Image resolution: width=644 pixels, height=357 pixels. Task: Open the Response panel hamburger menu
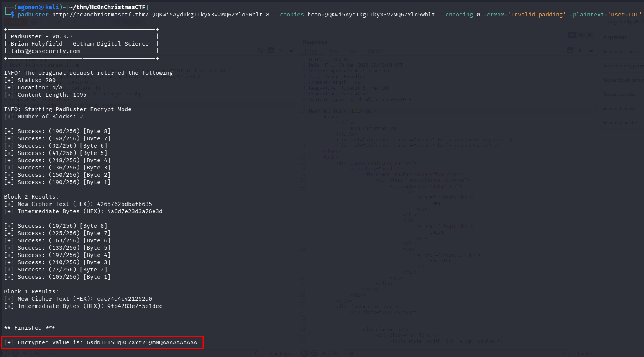(591, 50)
